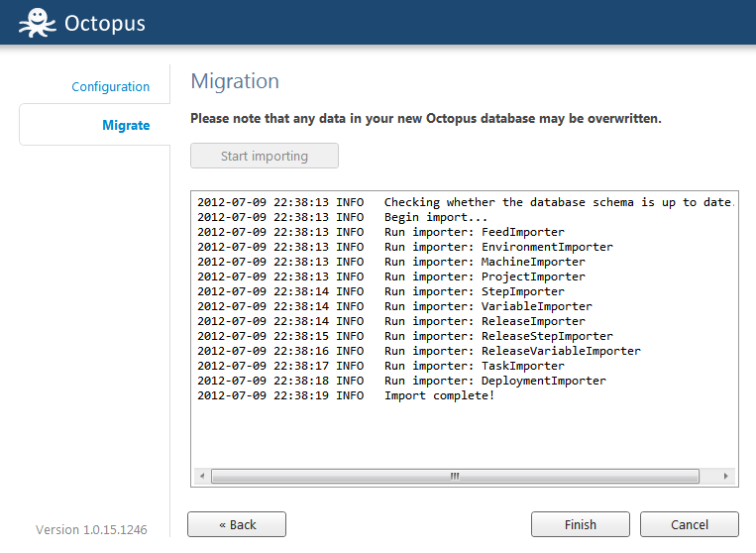Select the StepImporter log line
Viewport: 756px width, 553px height.
(x=380, y=292)
